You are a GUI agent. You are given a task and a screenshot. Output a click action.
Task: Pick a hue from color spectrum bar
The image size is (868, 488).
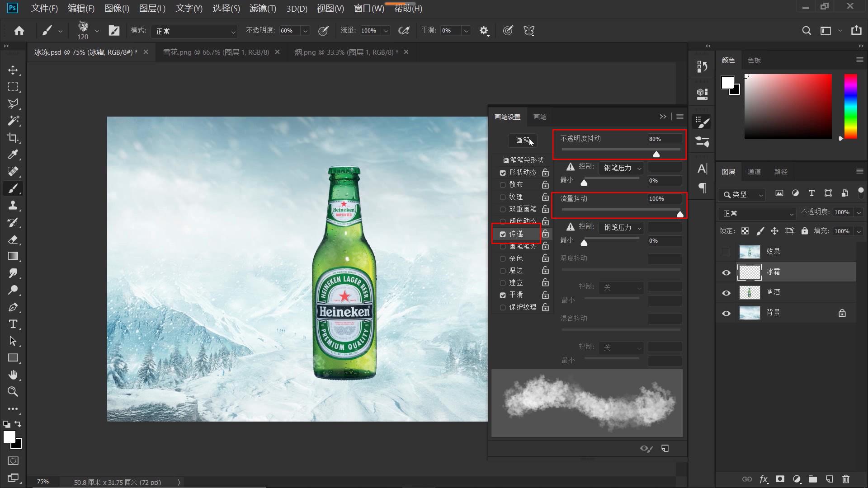point(850,107)
